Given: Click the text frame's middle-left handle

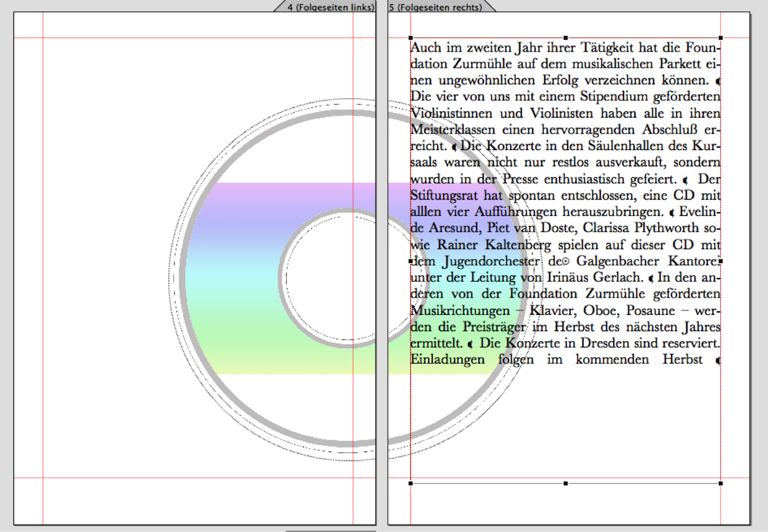Looking at the screenshot, I should coord(411,261).
